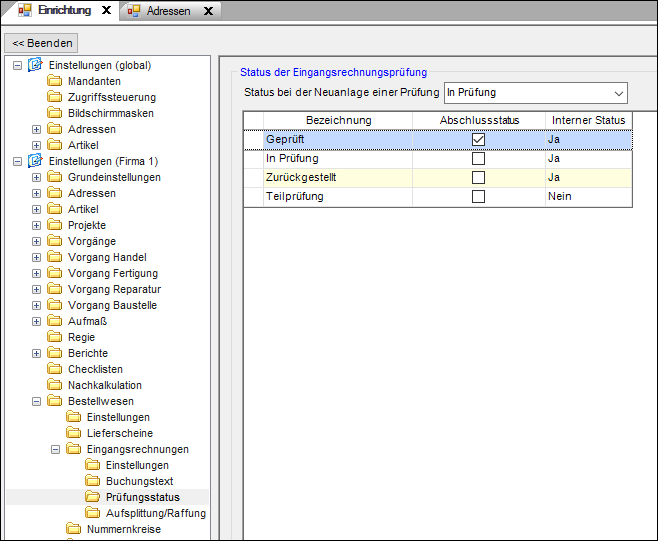Click the Mandanten folder icon
The image size is (658, 541).
click(55, 81)
